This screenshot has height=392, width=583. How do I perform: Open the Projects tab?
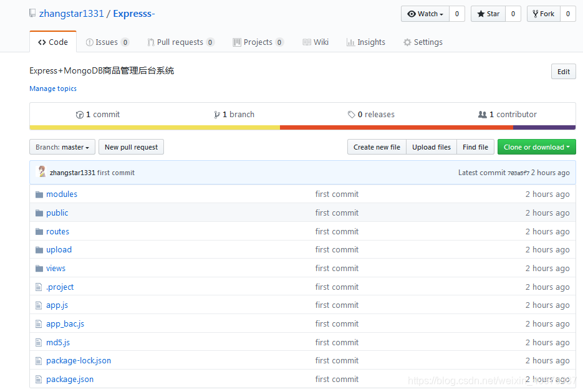(x=258, y=42)
